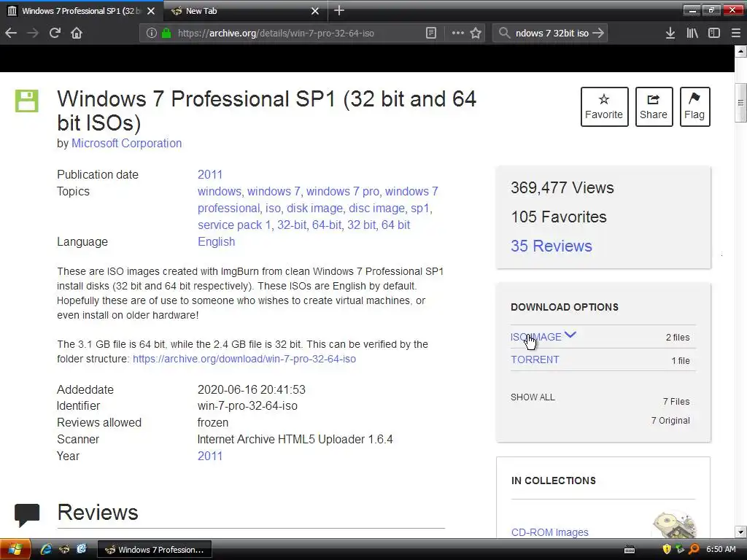Toggle reader view in address bar
747x560 pixels.
pyautogui.click(x=430, y=33)
